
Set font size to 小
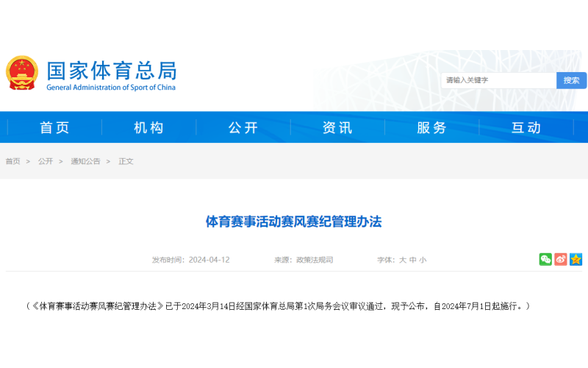click(x=423, y=260)
